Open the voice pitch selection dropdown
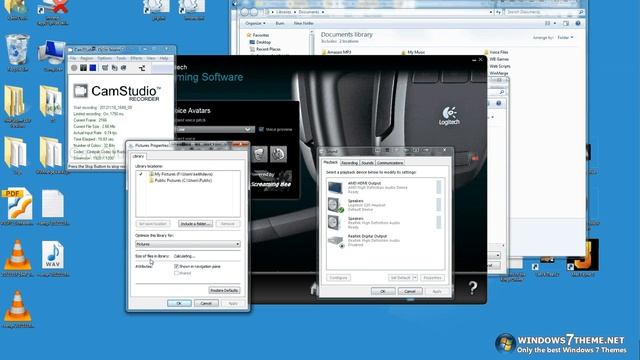640x360 pixels. (x=215, y=129)
